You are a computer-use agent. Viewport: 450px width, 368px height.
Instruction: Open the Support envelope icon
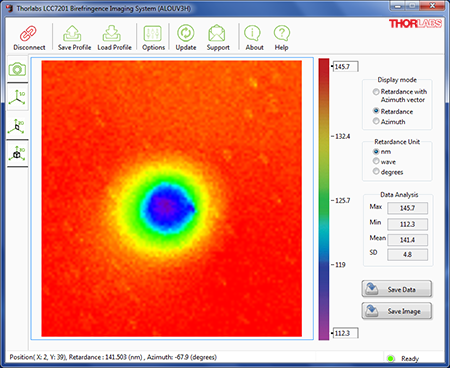[218, 33]
